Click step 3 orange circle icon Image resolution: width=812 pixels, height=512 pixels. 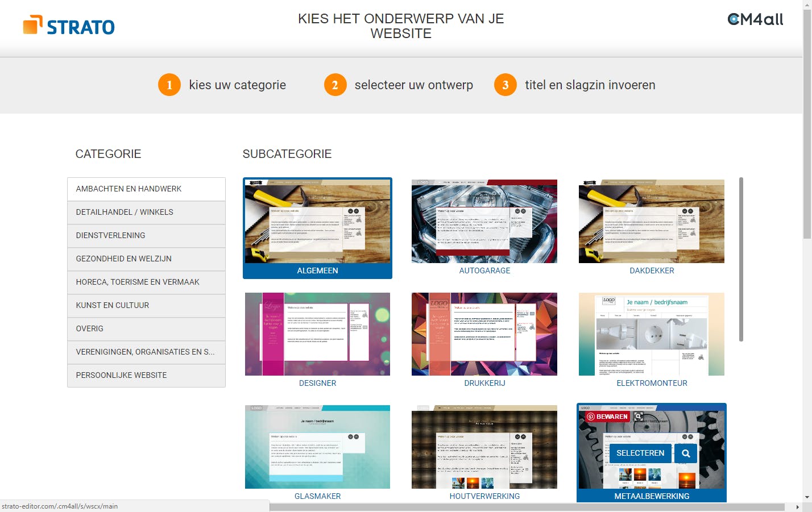tap(506, 85)
